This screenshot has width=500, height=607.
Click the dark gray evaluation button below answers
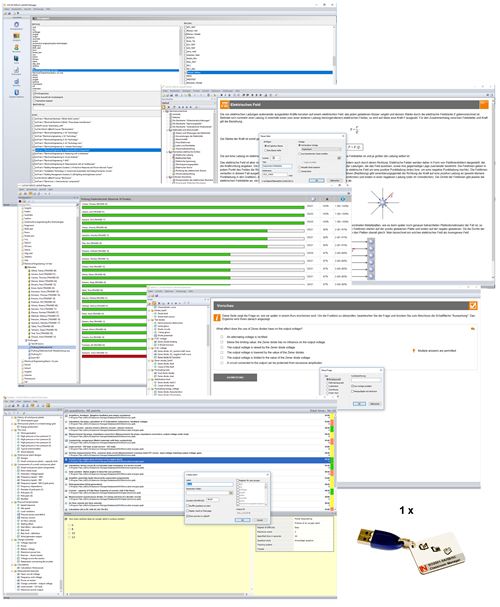point(235,377)
